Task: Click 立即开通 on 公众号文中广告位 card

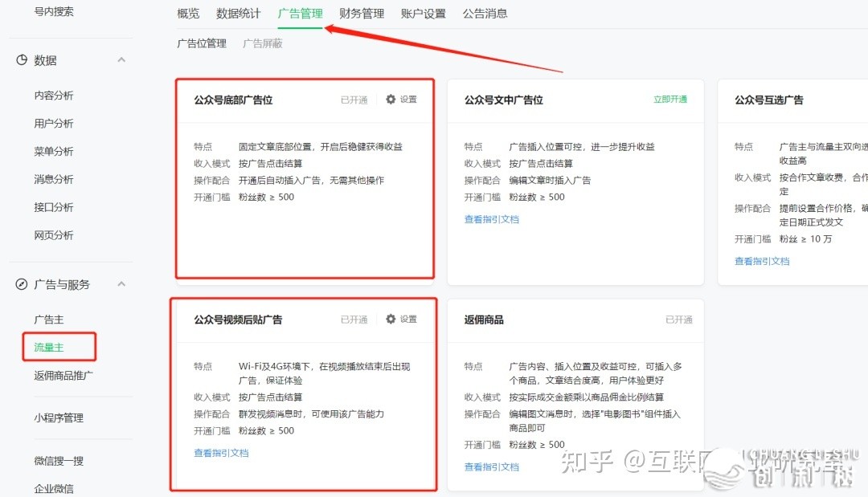Action: pyautogui.click(x=669, y=99)
